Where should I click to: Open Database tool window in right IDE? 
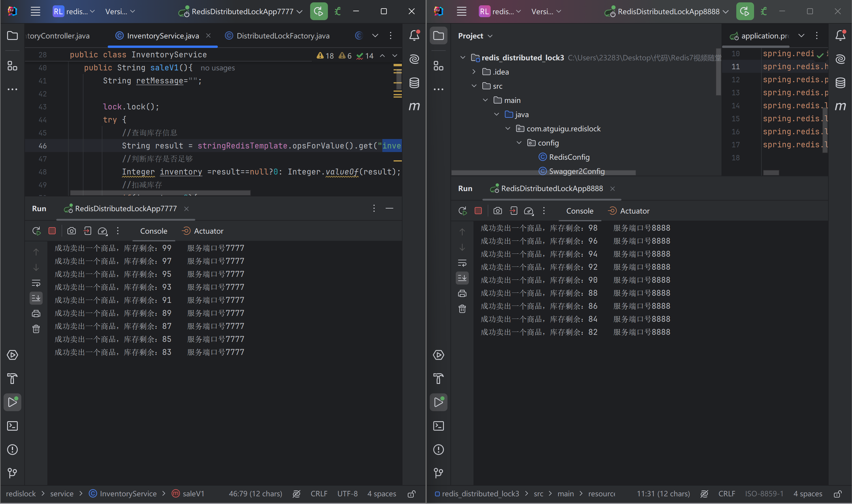point(840,83)
